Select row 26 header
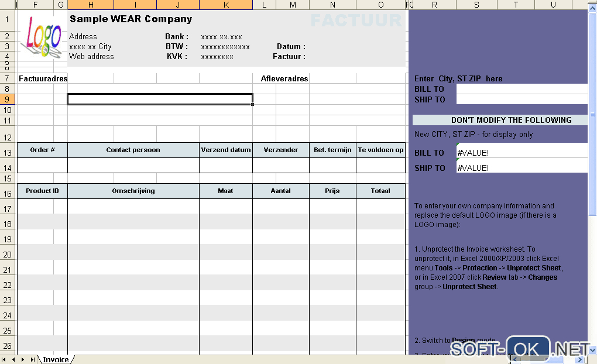This screenshot has height=364, width=597. (7, 344)
